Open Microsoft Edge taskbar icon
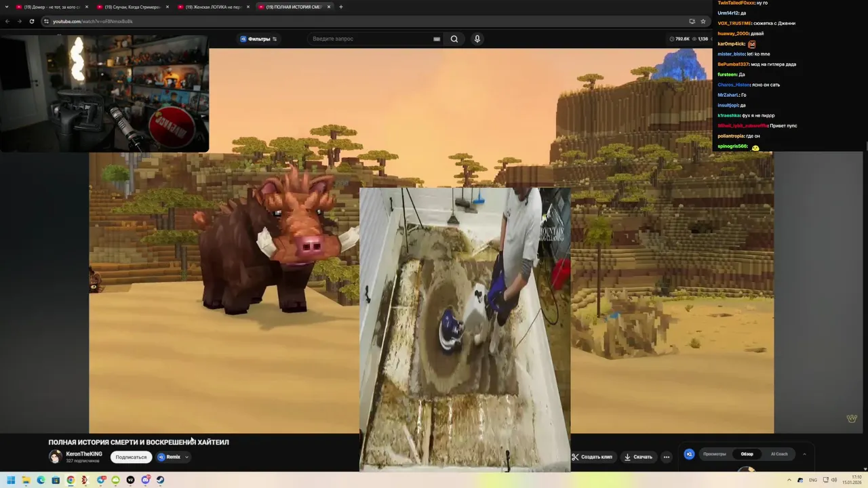Viewport: 868px width, 488px height. pos(41,480)
